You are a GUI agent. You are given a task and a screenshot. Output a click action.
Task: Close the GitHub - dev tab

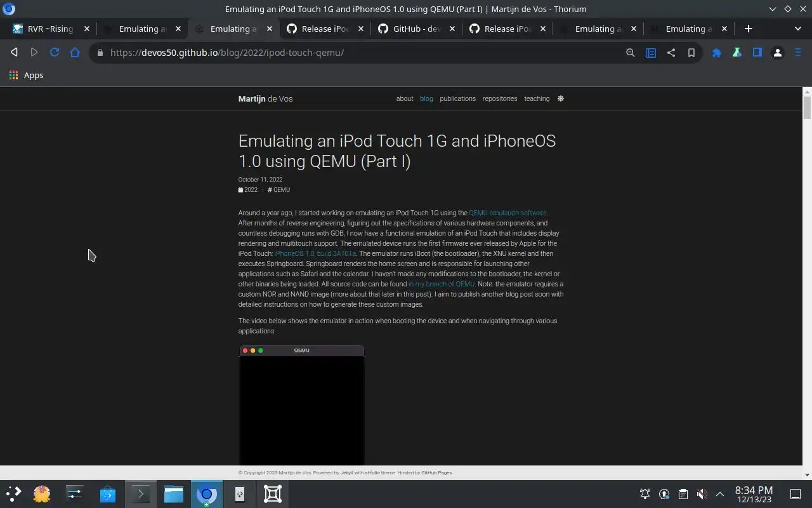452,29
